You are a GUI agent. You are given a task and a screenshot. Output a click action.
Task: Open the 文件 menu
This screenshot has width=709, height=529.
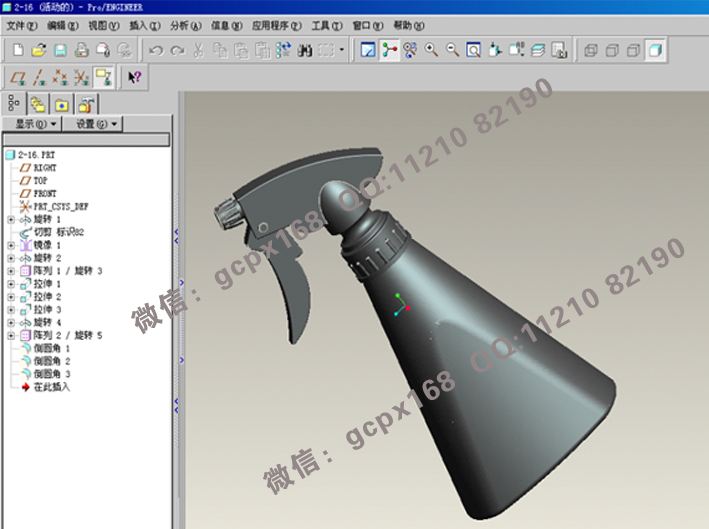(21, 24)
